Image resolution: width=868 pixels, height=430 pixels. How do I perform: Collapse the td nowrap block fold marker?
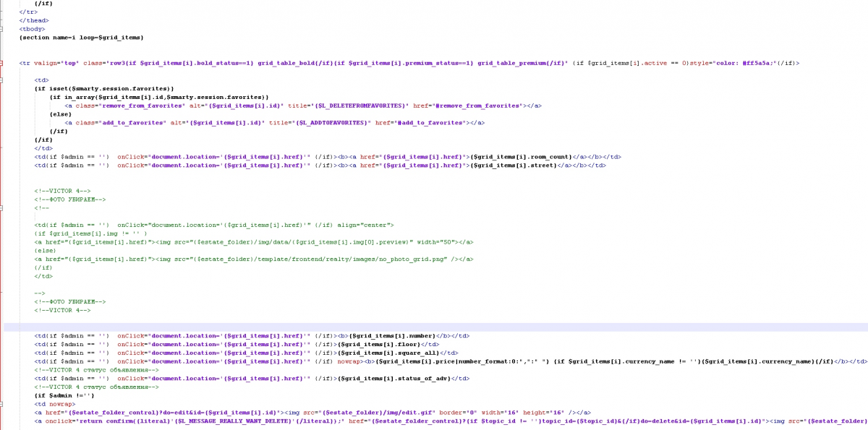pos(2,404)
